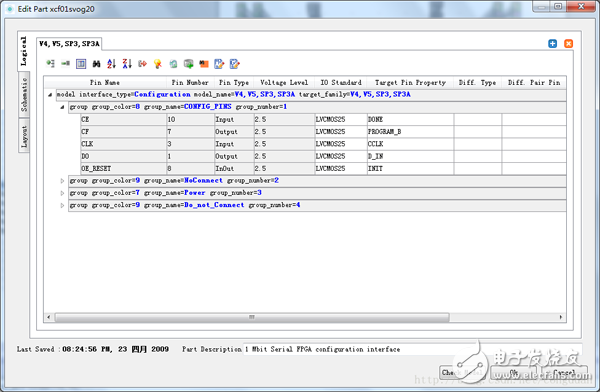
Task: Click the green refresh document icon
Action: click(x=173, y=64)
